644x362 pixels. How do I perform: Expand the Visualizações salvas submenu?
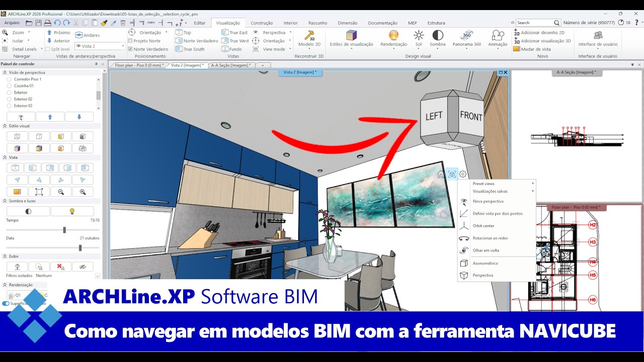497,191
